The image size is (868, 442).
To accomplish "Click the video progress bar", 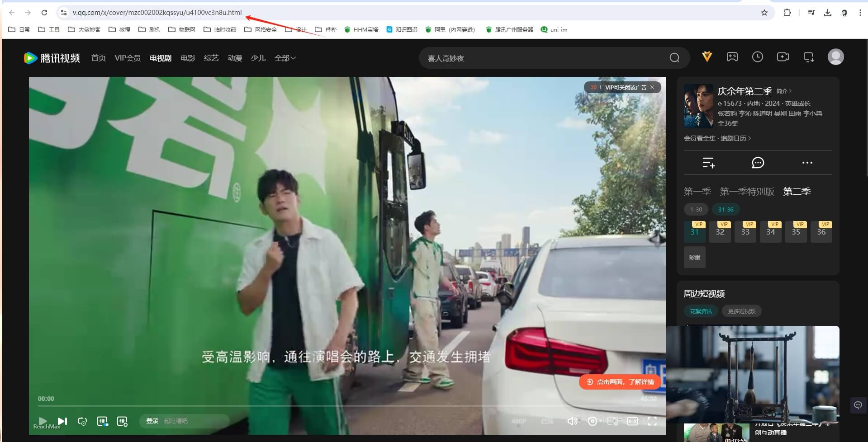I will [347, 406].
